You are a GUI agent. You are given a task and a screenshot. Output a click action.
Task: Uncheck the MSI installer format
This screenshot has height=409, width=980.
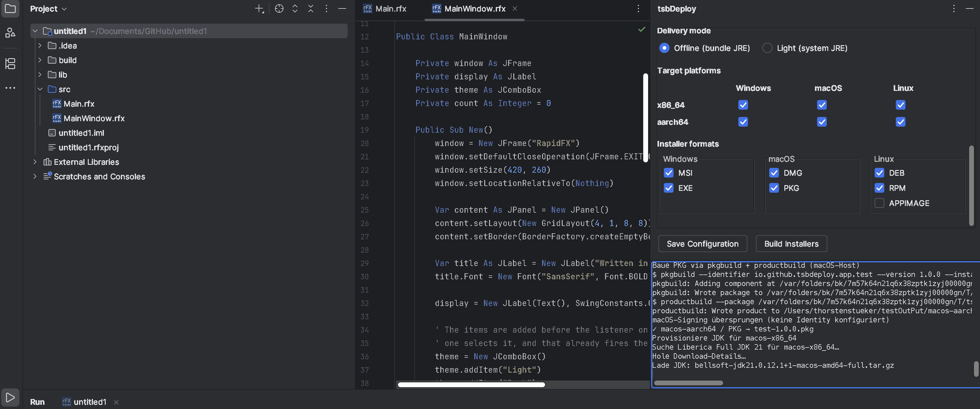[668, 173]
